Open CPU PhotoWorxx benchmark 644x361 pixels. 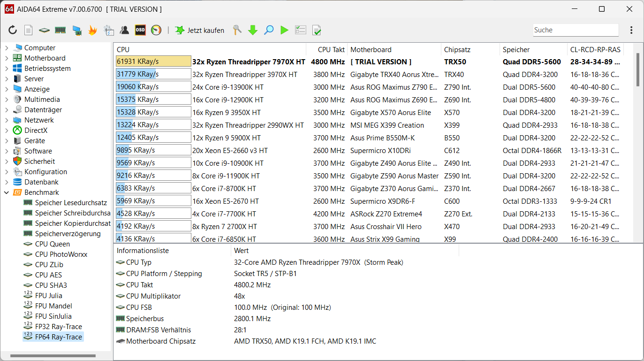61,254
